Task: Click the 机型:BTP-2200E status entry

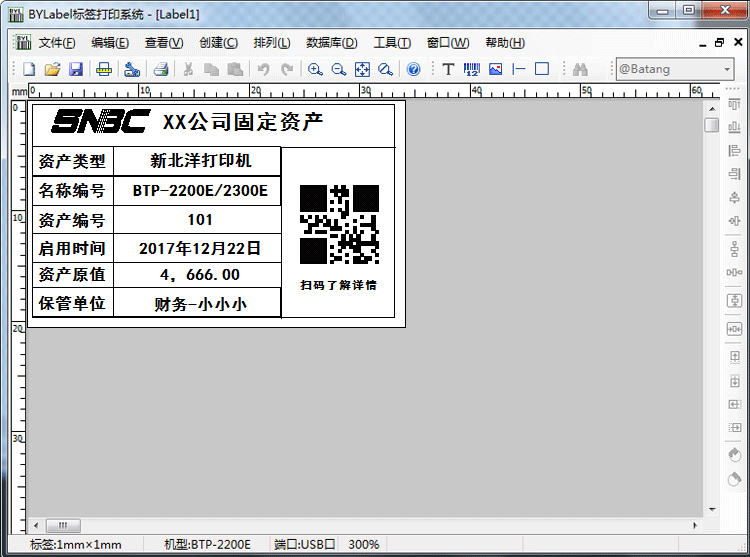Action: (x=207, y=545)
